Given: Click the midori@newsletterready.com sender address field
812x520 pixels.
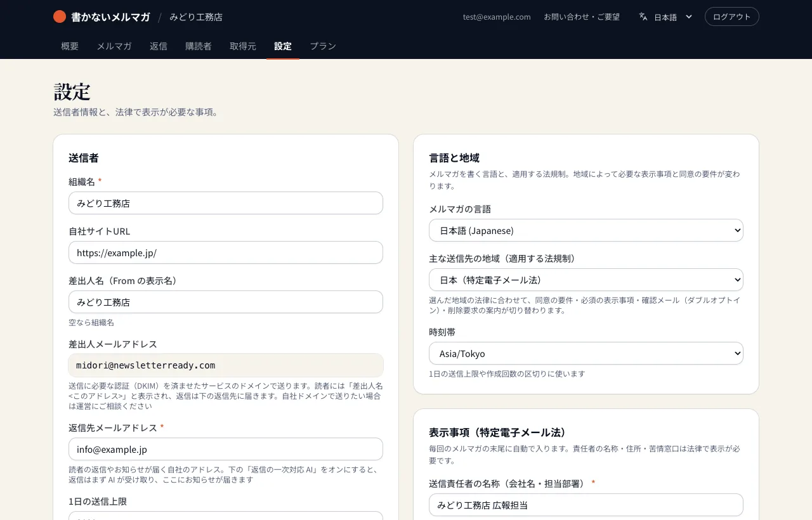Looking at the screenshot, I should tap(226, 365).
